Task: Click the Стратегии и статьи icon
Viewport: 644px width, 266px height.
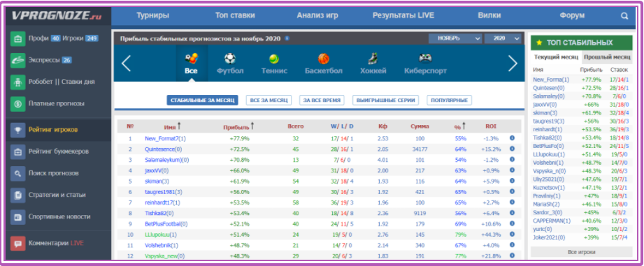Action: [17, 195]
